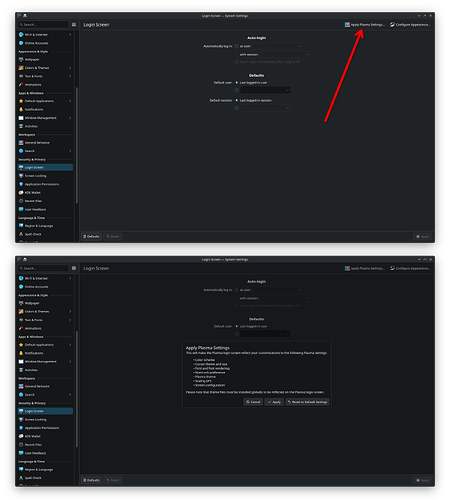This screenshot has width=450, height=500.
Task: Click 'Reset to Default Settings' in dialog
Action: pyautogui.click(x=307, y=402)
